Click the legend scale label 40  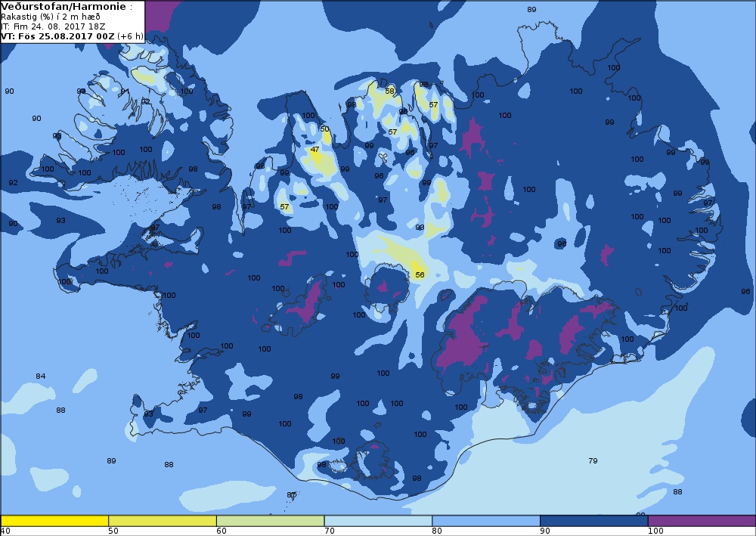point(5,531)
